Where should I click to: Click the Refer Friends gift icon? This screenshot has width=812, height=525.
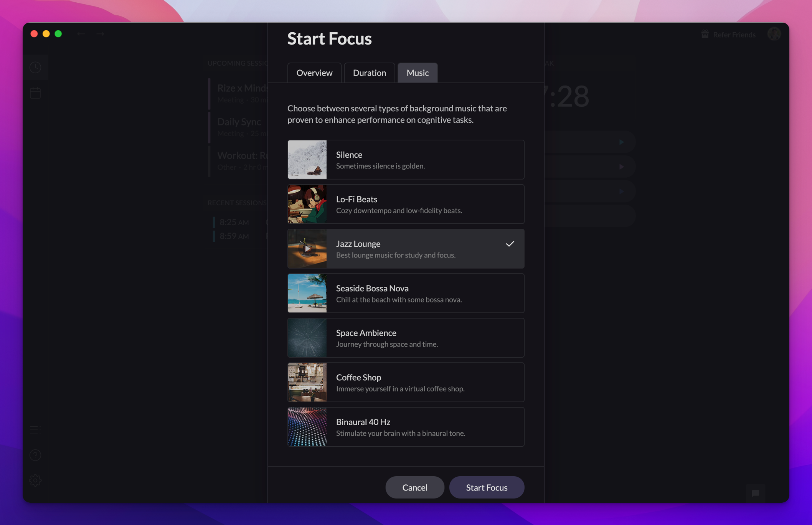click(705, 34)
